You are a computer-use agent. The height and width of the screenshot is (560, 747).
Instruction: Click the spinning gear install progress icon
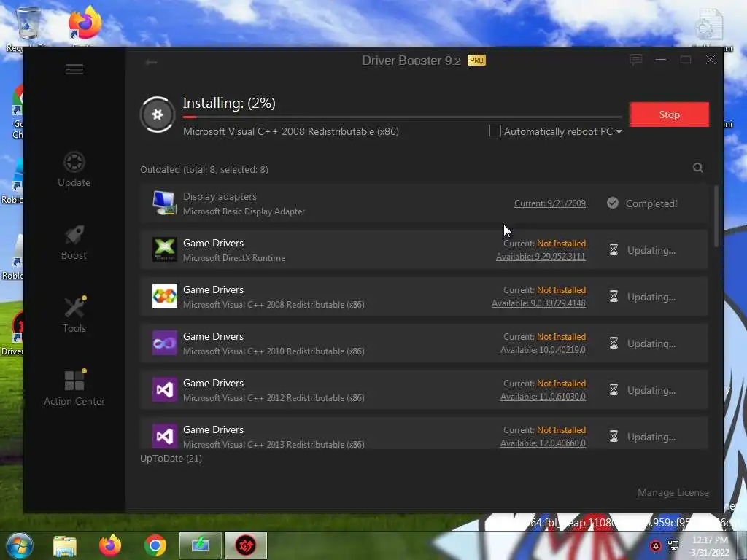[x=158, y=114]
